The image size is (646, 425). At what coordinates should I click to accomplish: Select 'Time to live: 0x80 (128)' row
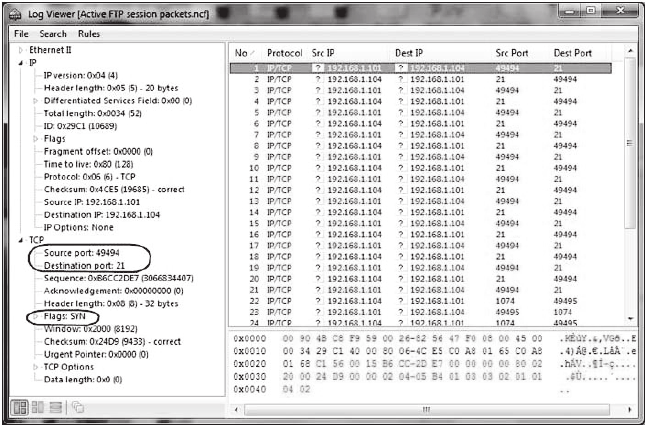(88, 164)
